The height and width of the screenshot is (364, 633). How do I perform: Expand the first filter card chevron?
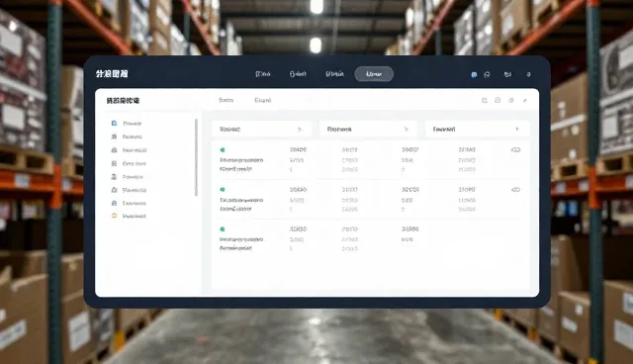tap(299, 130)
